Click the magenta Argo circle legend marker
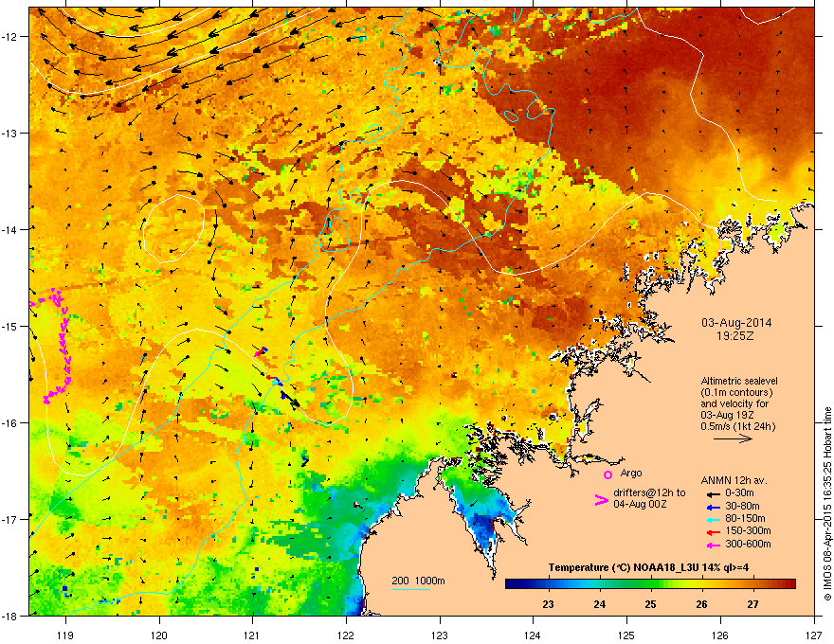 coord(607,474)
